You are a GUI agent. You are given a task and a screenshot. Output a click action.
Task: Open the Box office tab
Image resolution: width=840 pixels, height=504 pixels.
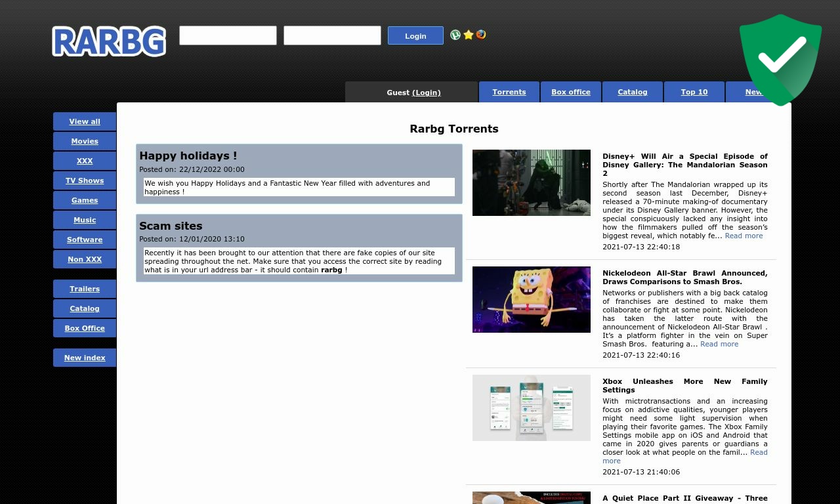point(571,92)
